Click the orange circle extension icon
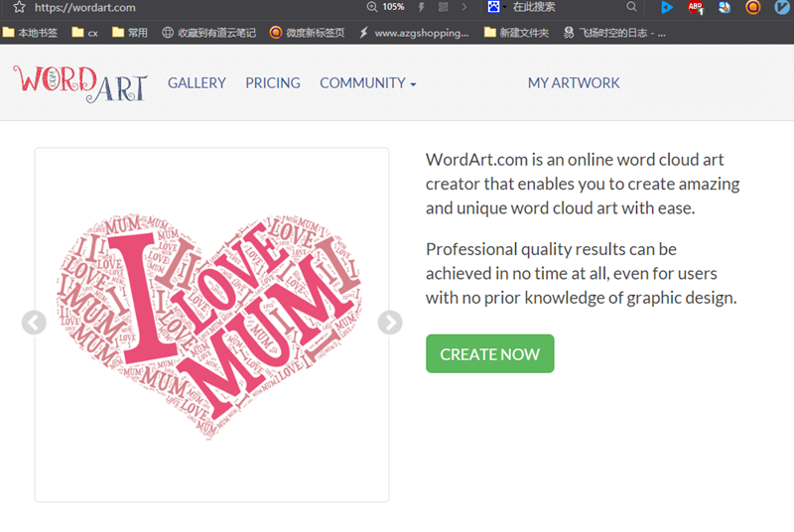 [753, 7]
